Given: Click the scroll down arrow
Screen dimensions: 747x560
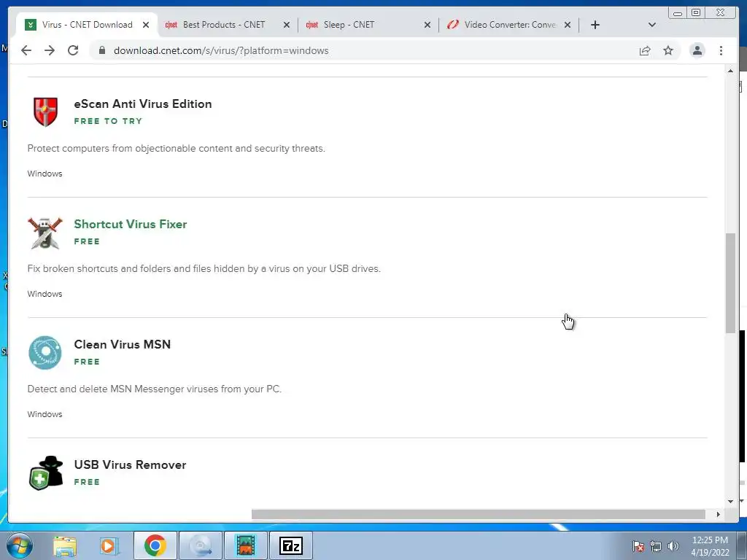Looking at the screenshot, I should 730,502.
